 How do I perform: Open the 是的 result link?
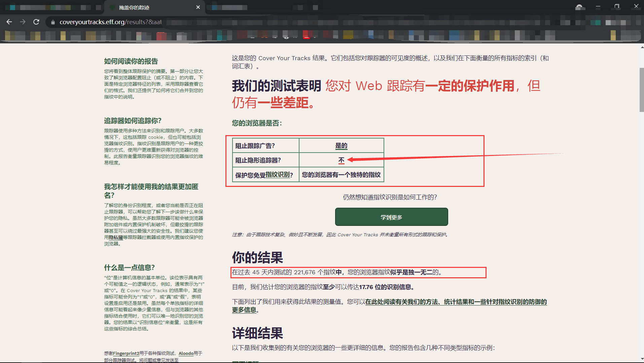point(341,146)
